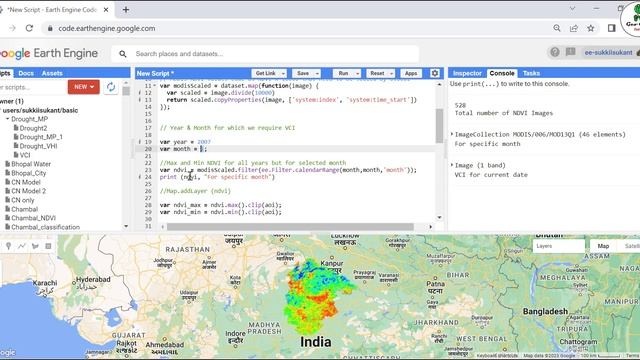Viewport: 640px width, 360px height.
Task: Select the draw shape map tool
Action: coord(35,246)
